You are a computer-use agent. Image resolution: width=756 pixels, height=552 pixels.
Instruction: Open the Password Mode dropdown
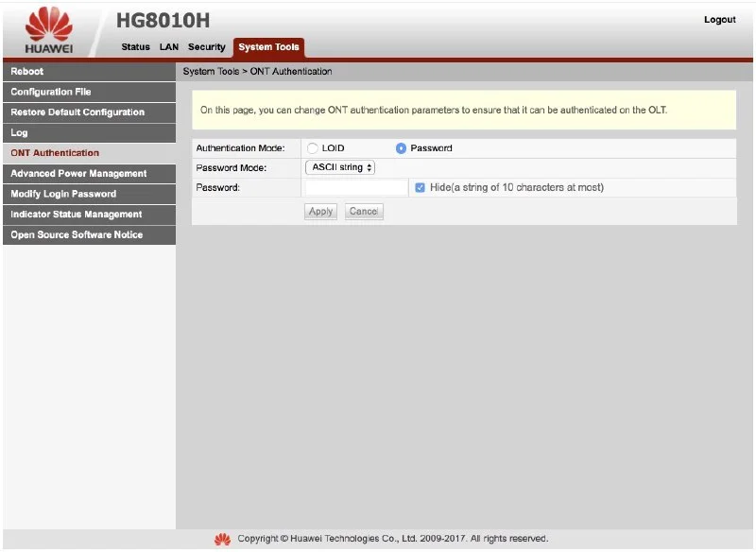[340, 167]
